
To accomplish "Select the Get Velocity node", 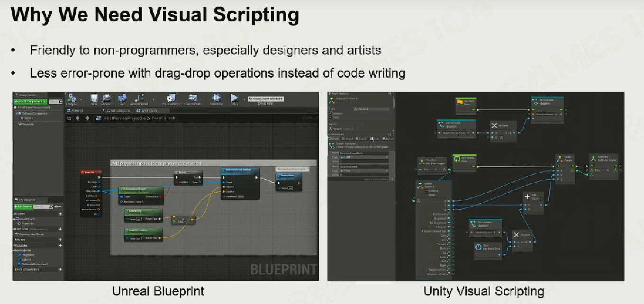I will [x=144, y=215].
